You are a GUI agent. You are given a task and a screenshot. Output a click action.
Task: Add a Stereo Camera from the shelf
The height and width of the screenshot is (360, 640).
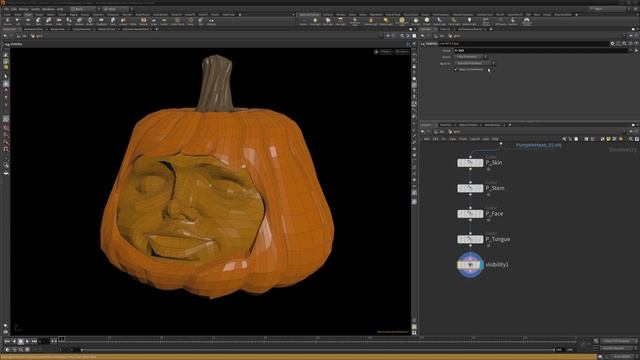click(486, 22)
